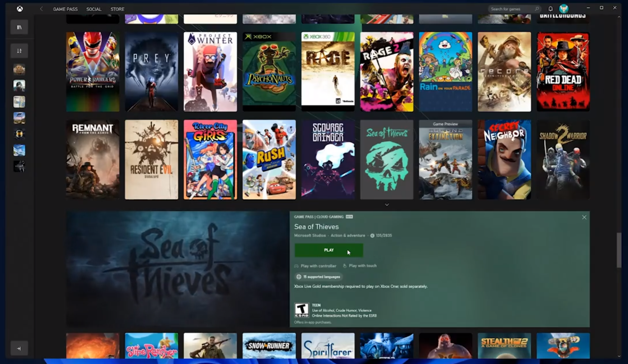The width and height of the screenshot is (628, 364).
Task: Focus the Search for games field
Action: pos(515,9)
